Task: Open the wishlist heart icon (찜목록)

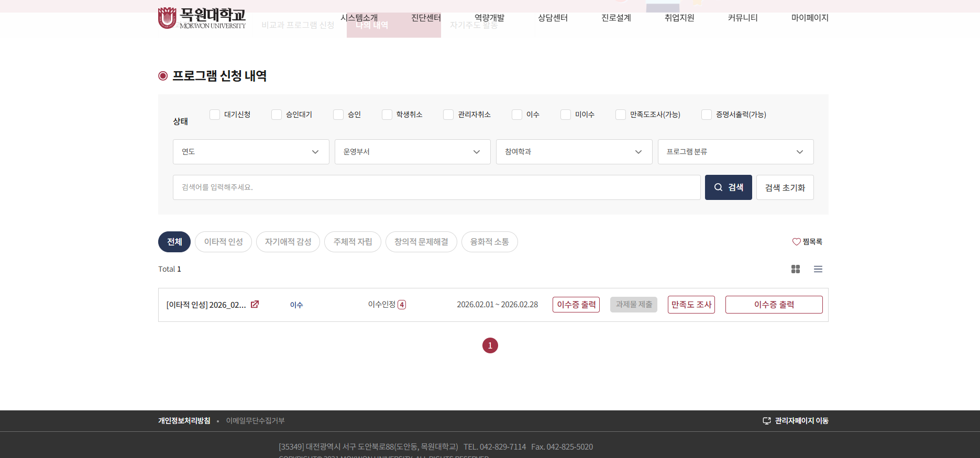Action: 796,242
